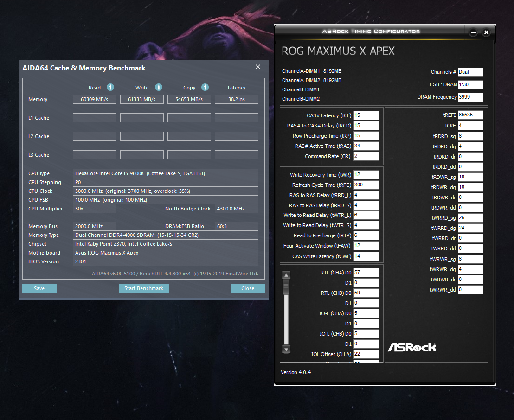This screenshot has height=420, width=514.
Task: Click the CPU Multiplier 50x field
Action: click(x=95, y=209)
